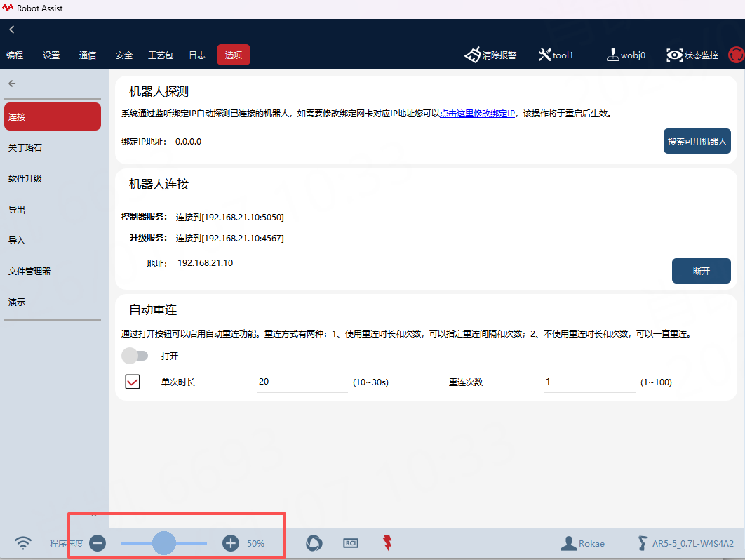This screenshot has height=560, width=745.
Task: Click the 点击这里修改绑定IP link
Action: 477,114
